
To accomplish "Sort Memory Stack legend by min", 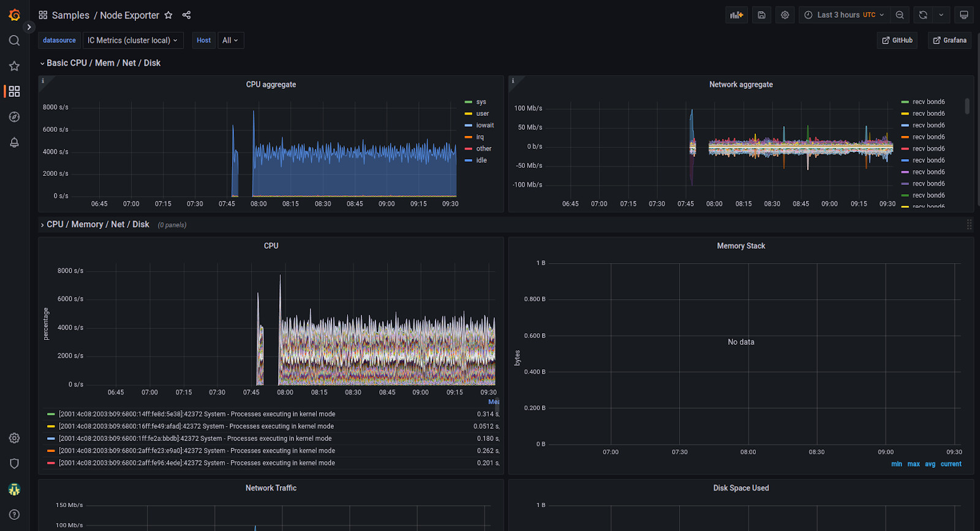I will point(897,464).
